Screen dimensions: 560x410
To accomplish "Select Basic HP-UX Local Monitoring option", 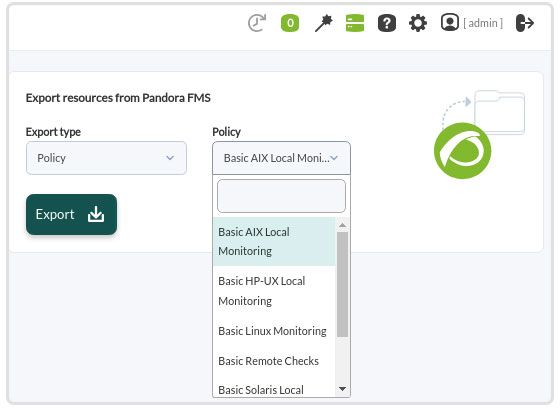I will [x=274, y=291].
